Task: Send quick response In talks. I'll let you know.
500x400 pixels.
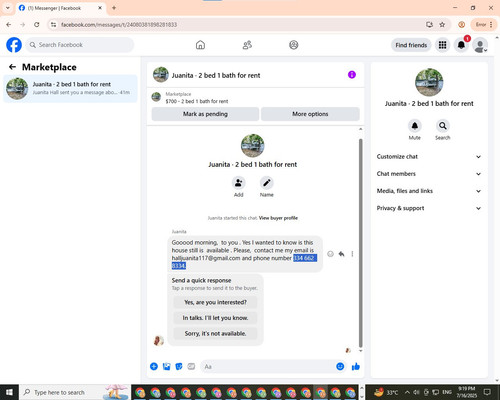Action: (x=215, y=318)
